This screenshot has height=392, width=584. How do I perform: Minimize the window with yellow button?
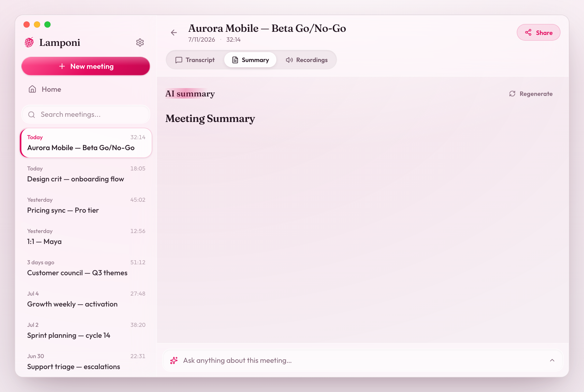(x=37, y=24)
